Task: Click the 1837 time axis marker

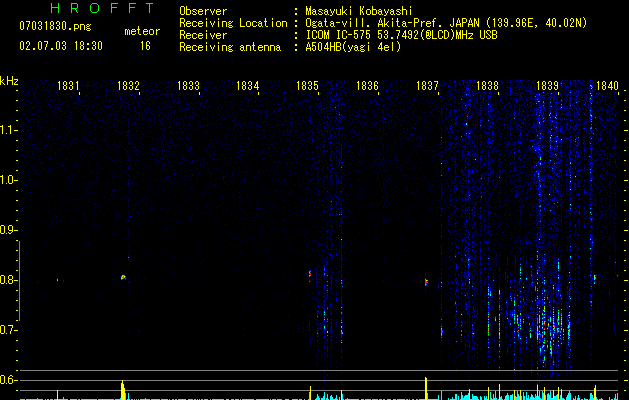Action: coord(427,86)
